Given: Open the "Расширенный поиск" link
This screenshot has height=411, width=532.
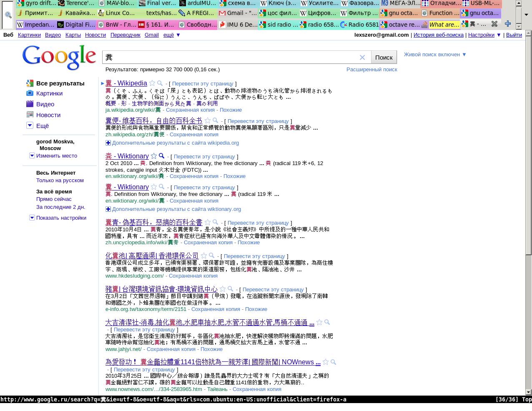Looking at the screenshot, I should [371, 70].
